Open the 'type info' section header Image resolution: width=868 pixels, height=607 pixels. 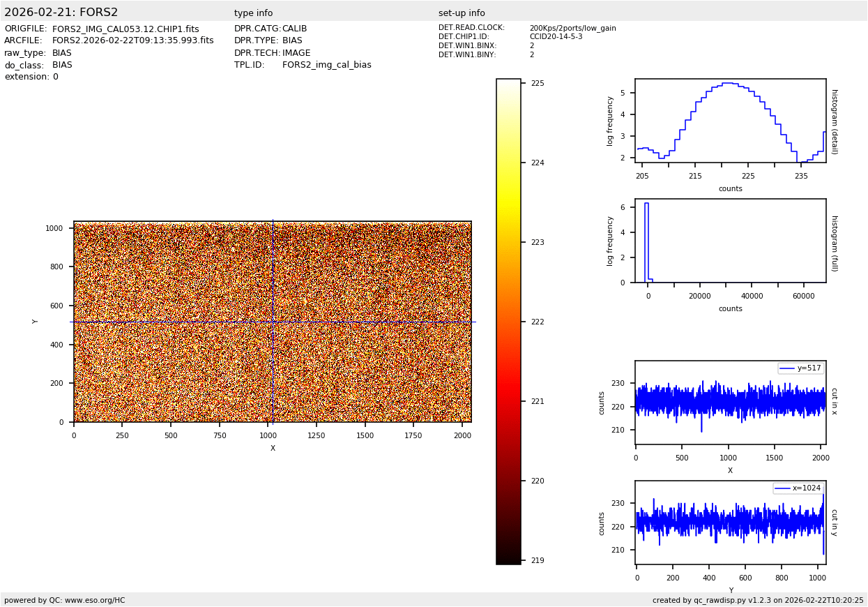coord(253,13)
